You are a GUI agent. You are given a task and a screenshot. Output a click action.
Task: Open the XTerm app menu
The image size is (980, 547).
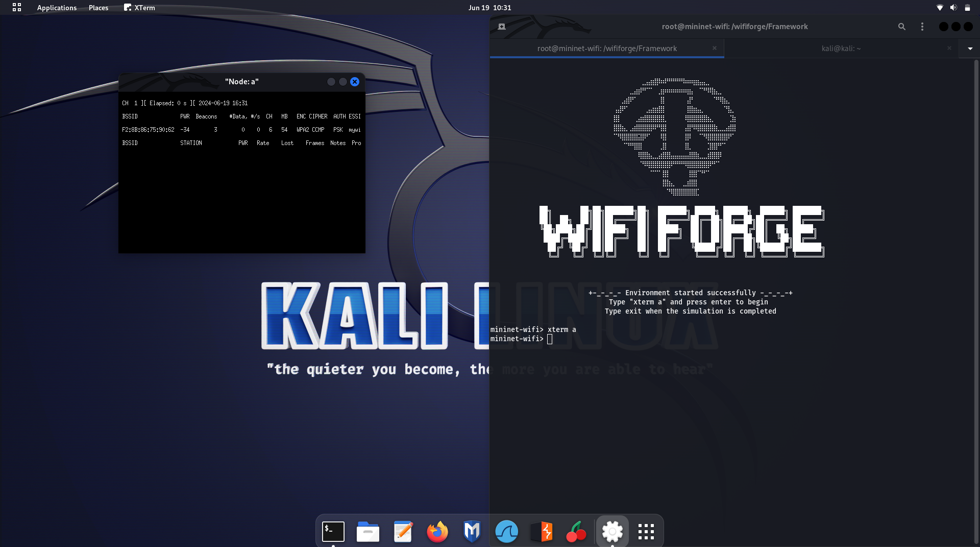tap(139, 8)
